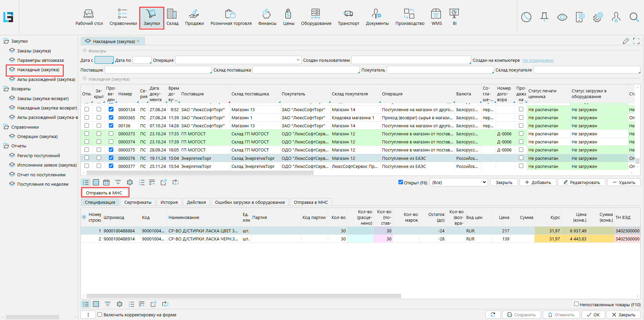Click the Не определено link
The height and width of the screenshot is (320, 644).
[x=538, y=60]
